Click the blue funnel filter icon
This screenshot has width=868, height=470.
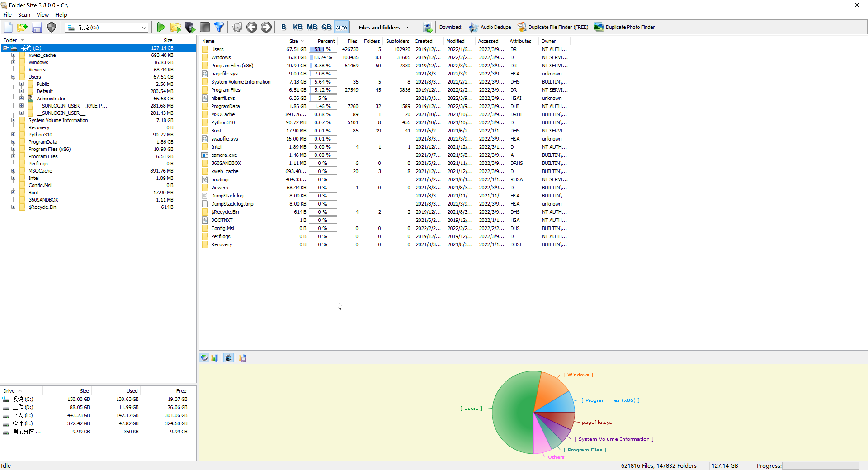[219, 27]
